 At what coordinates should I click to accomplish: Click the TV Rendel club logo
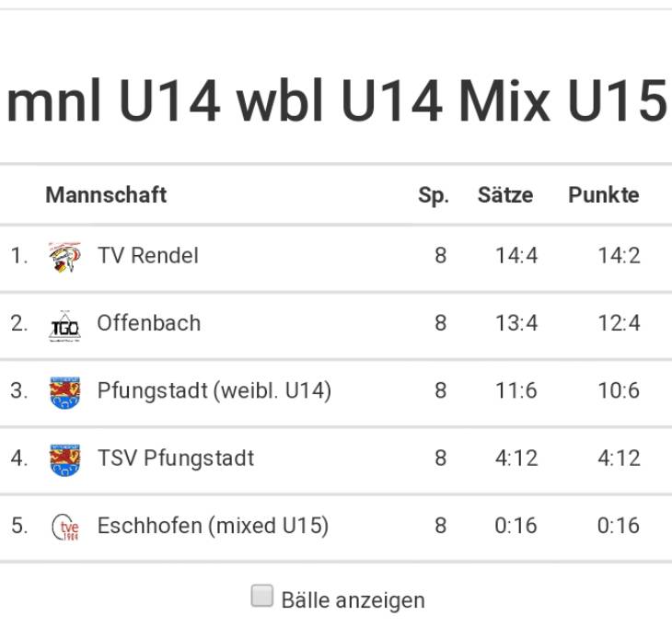point(64,256)
